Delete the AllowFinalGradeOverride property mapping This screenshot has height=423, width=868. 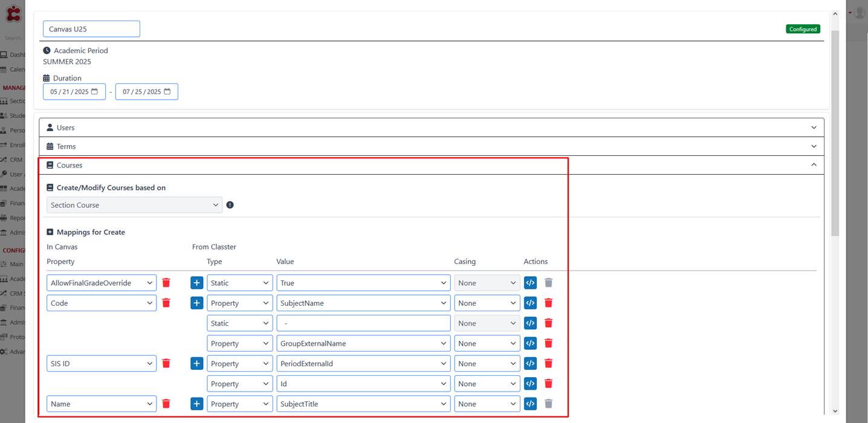[166, 283]
